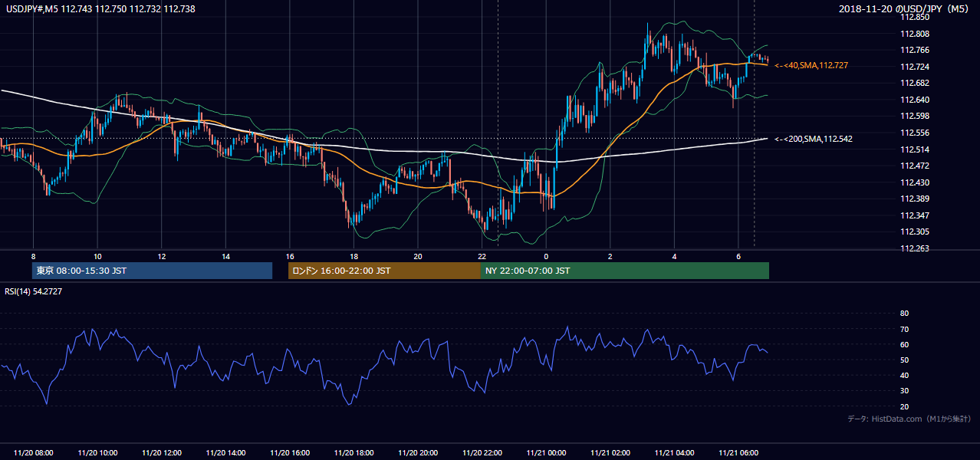
Task: Click hour label 20 on chart axis
Action: [417, 256]
